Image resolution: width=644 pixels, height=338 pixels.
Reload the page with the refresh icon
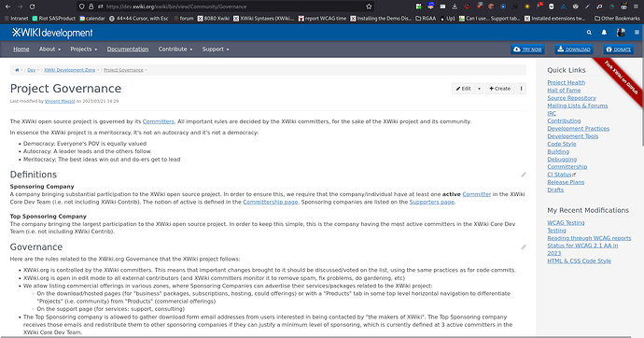32,7
